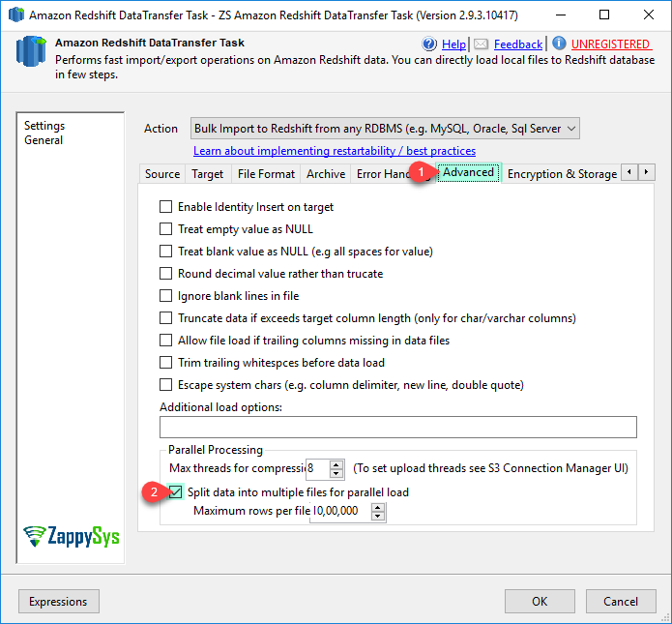Close the dialog window

(x=649, y=15)
